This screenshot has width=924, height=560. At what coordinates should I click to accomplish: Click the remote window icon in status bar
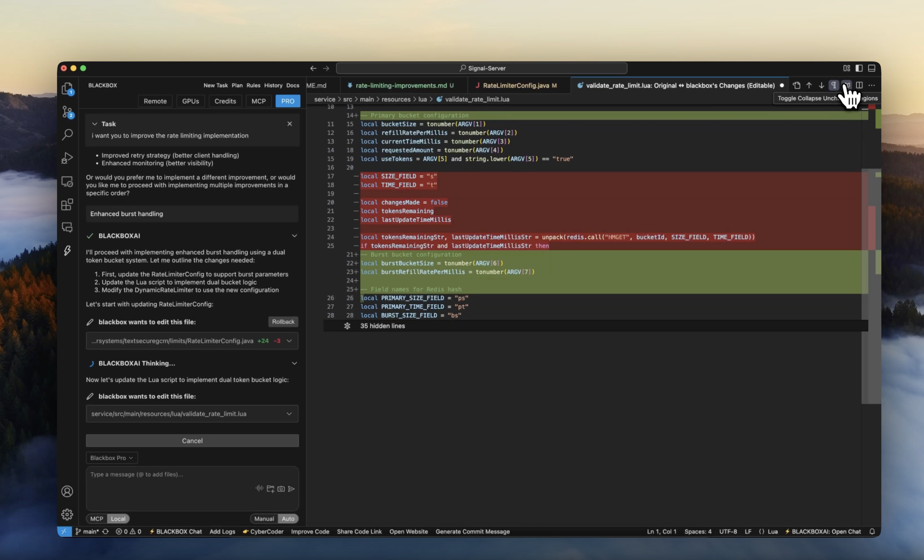pyautogui.click(x=64, y=532)
